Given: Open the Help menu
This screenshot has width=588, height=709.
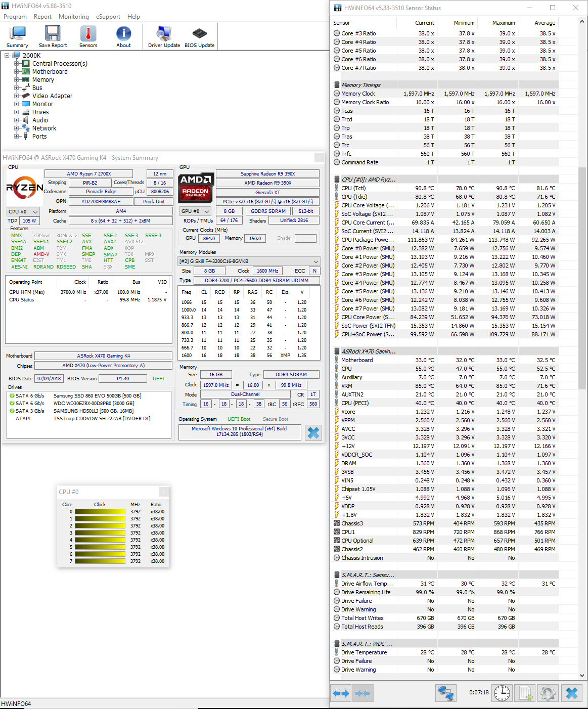Looking at the screenshot, I should pyautogui.click(x=133, y=17).
